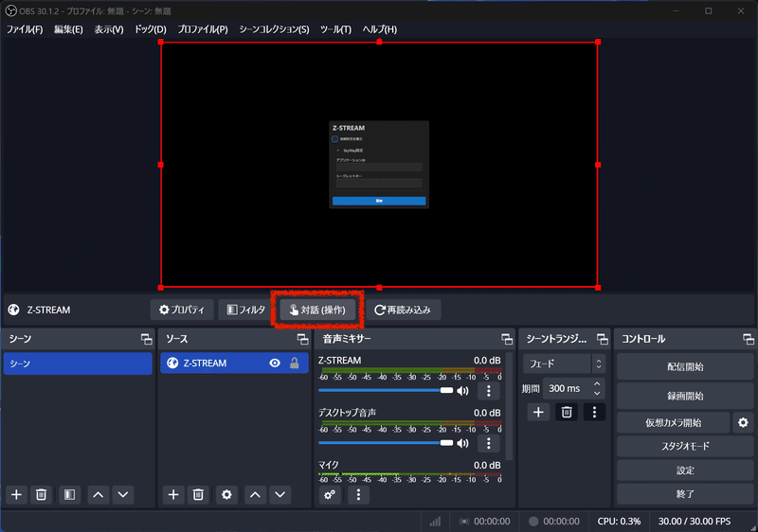Click the マイク audio channel label

(328, 465)
